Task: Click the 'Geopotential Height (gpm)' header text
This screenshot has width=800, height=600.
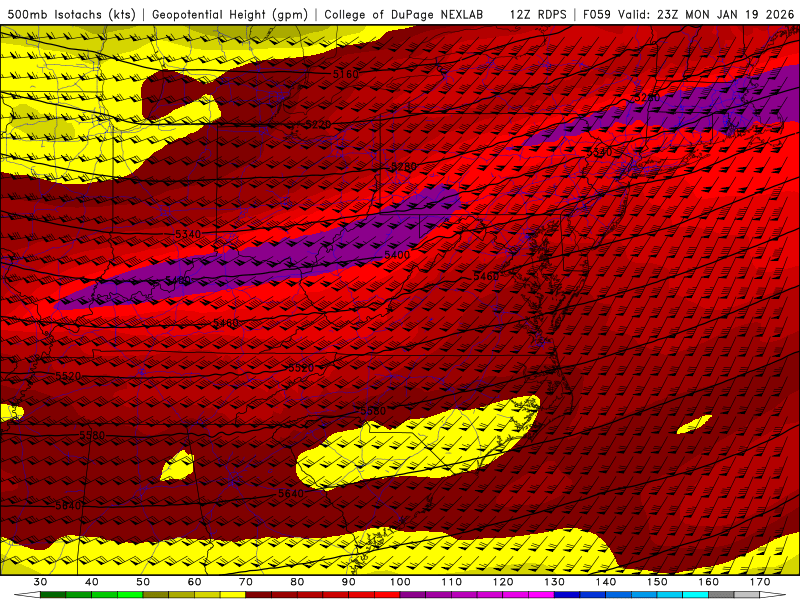Action: point(230,14)
